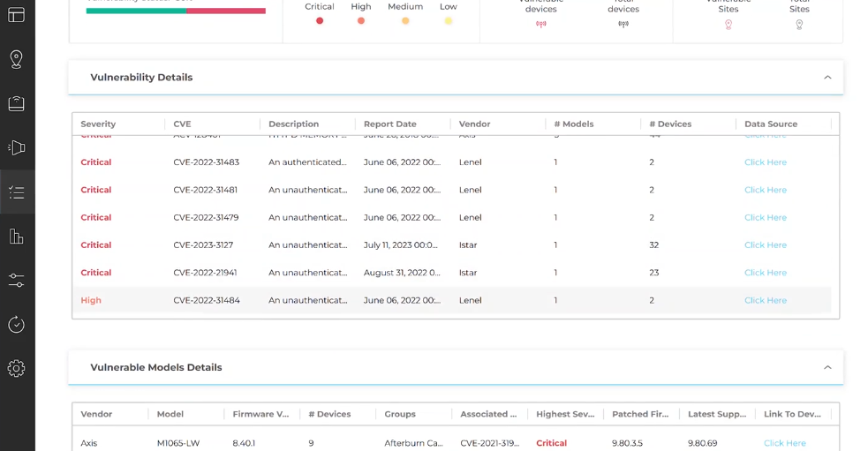Open Click Here link for CVE-2022-31483
Screen dimensions: 868x451
[x=765, y=162]
